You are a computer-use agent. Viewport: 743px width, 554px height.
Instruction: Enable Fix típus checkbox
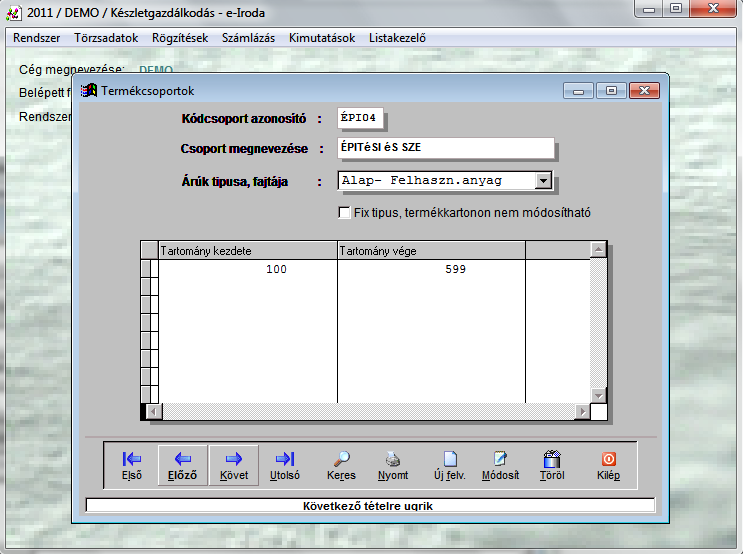tap(345, 213)
